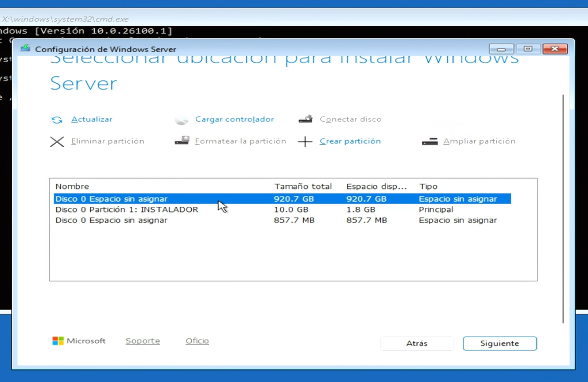588x382 pixels.
Task: Click the Espacio disp... column header
Action: point(377,186)
